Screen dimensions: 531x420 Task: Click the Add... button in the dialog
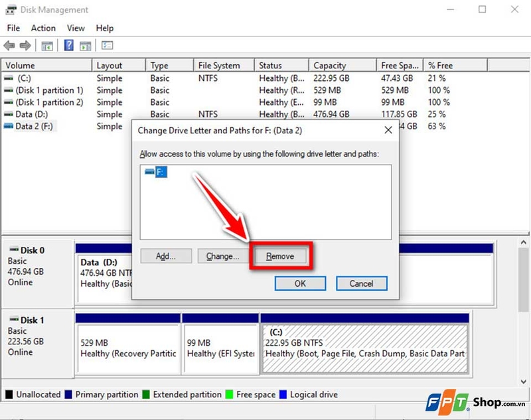(166, 256)
